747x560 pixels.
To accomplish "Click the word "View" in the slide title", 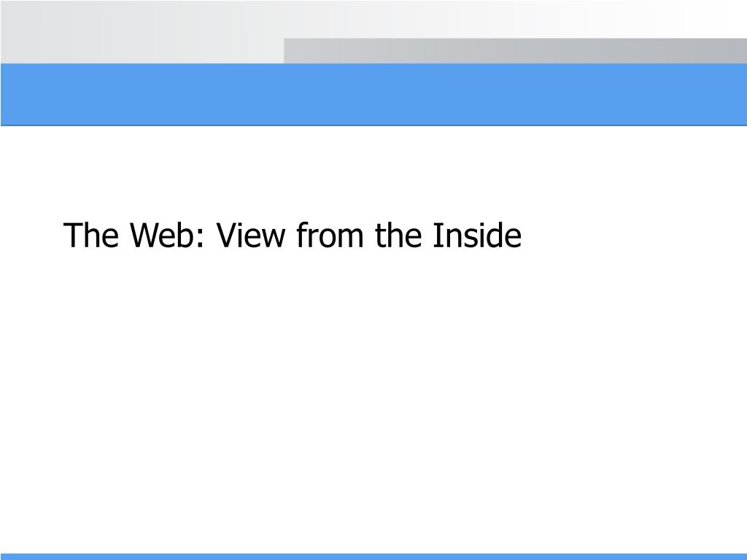I will [x=251, y=236].
